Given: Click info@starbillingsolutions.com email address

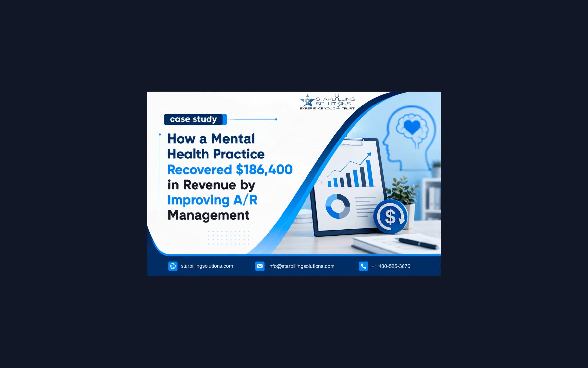Looking at the screenshot, I should pyautogui.click(x=301, y=266).
